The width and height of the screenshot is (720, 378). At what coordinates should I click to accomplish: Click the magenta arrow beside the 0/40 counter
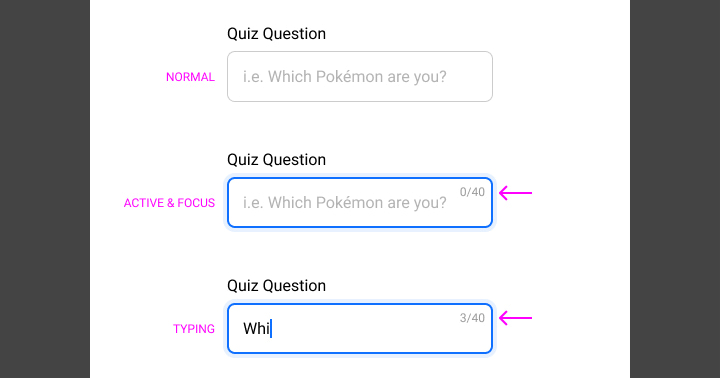click(515, 193)
